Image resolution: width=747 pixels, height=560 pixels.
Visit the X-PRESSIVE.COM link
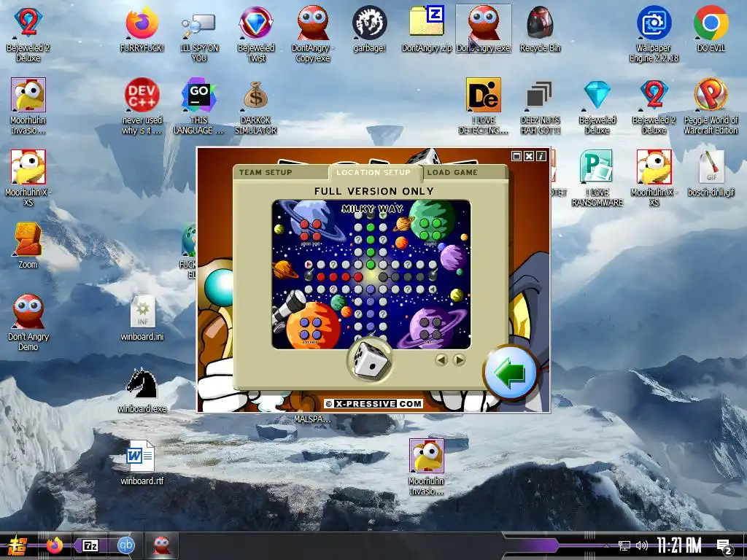[x=373, y=404]
